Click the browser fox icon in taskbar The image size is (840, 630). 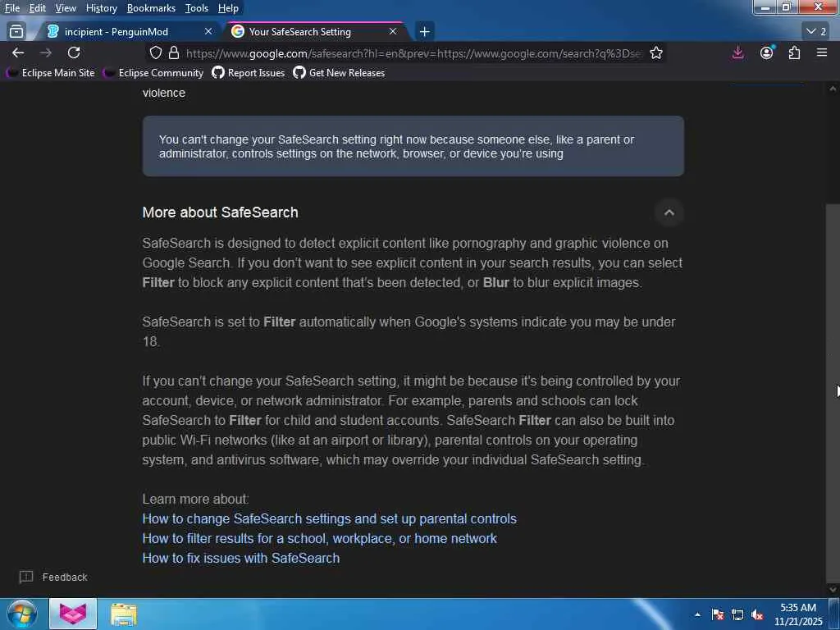pyautogui.click(x=73, y=614)
